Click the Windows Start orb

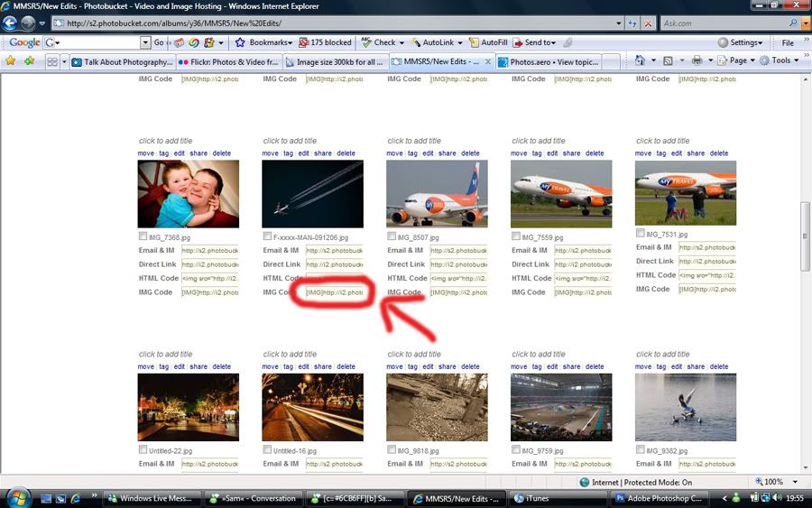(18, 498)
